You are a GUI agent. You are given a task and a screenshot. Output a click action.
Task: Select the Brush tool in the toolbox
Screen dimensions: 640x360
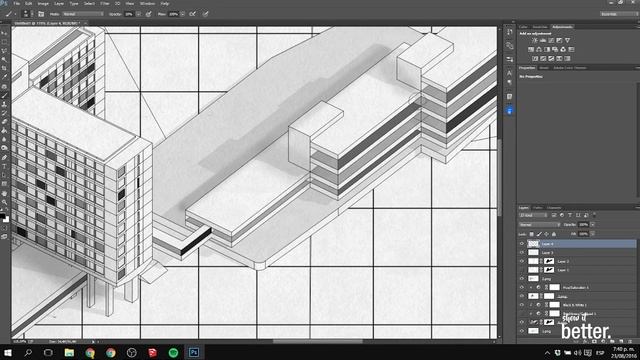coord(4,95)
